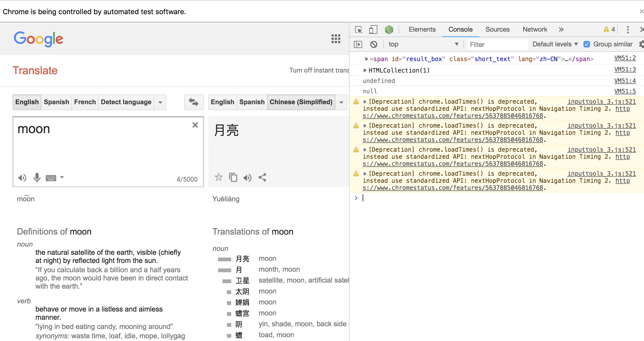Click the green cube extension icon
This screenshot has width=644, height=341.
coord(389,29)
